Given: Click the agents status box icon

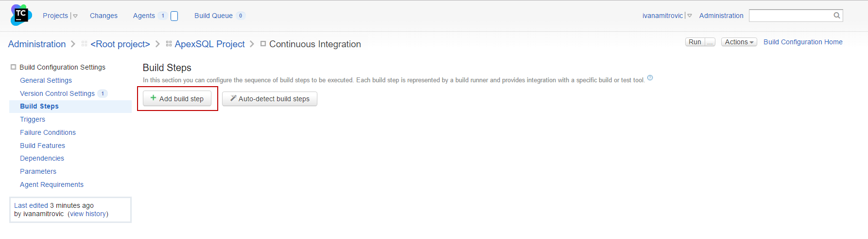Looking at the screenshot, I should 174,16.
